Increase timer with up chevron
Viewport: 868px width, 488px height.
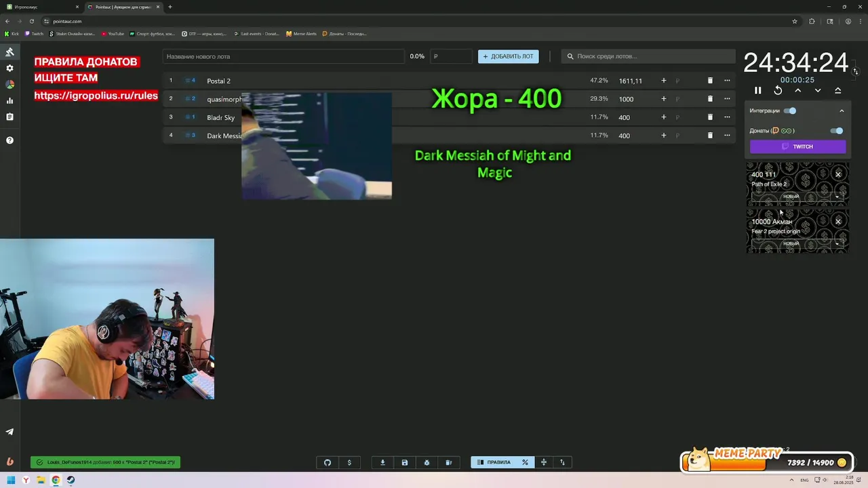coord(797,91)
